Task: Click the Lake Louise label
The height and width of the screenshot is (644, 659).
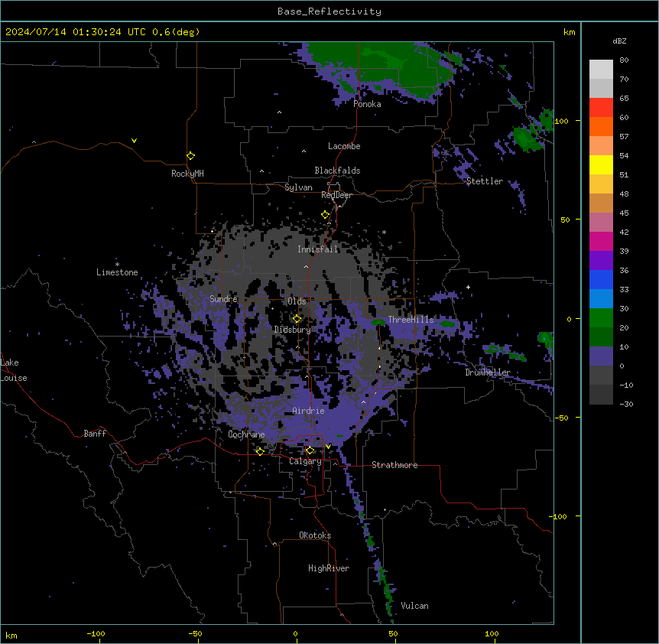Action: point(14,370)
